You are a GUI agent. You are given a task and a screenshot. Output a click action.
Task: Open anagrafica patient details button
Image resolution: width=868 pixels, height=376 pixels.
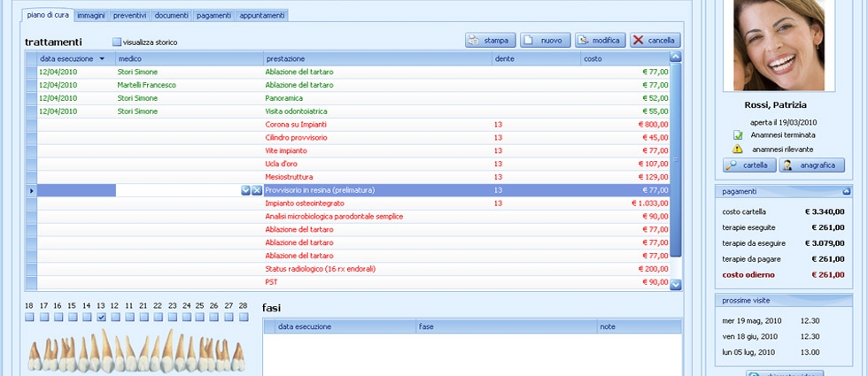pos(812,165)
